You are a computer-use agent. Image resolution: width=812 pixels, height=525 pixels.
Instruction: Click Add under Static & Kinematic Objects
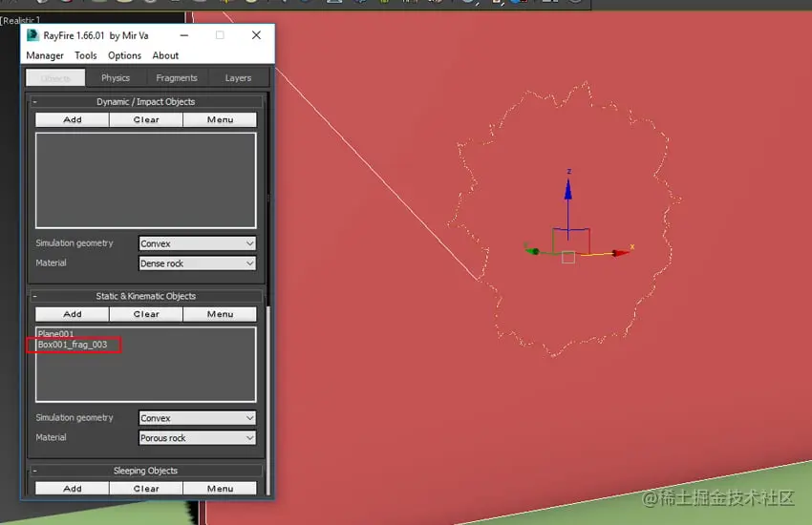tap(73, 314)
